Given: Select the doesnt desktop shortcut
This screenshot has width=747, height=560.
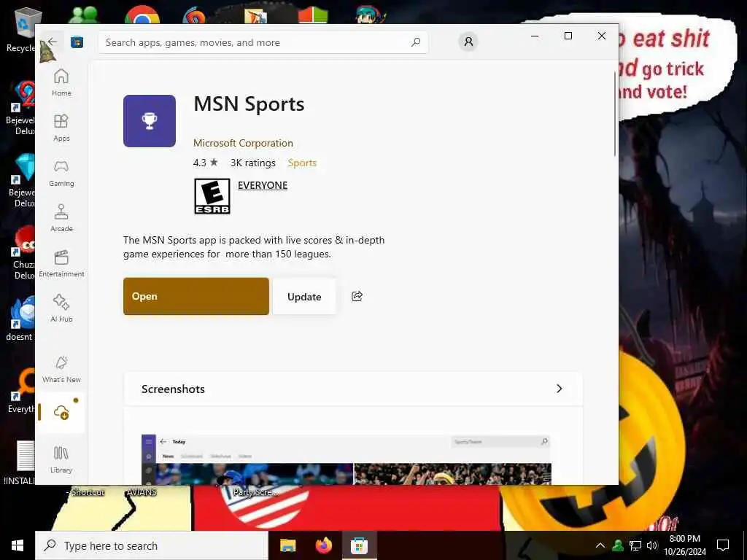Looking at the screenshot, I should pos(20,319).
